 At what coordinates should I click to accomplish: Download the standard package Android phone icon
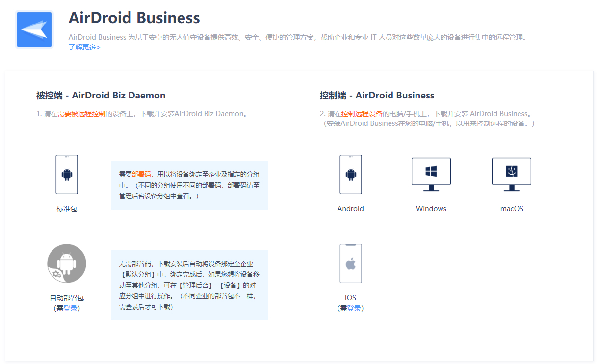pyautogui.click(x=67, y=174)
